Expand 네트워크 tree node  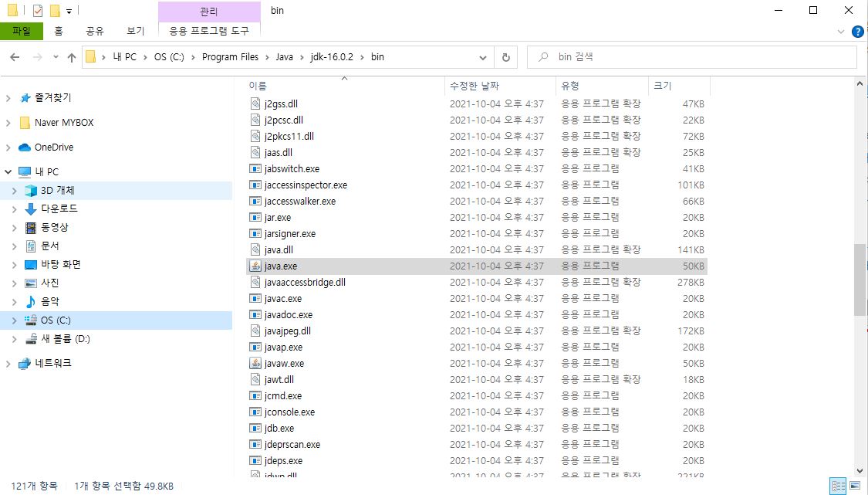[8, 364]
